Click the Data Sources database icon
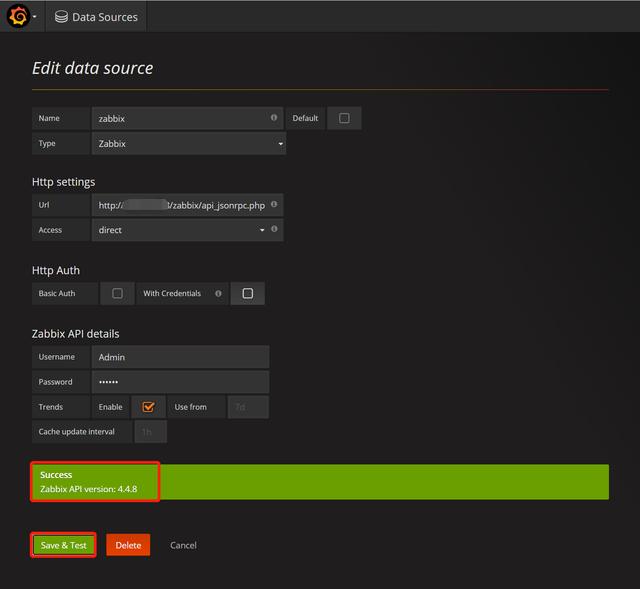Viewport: 640px width, 589px height. coord(61,17)
